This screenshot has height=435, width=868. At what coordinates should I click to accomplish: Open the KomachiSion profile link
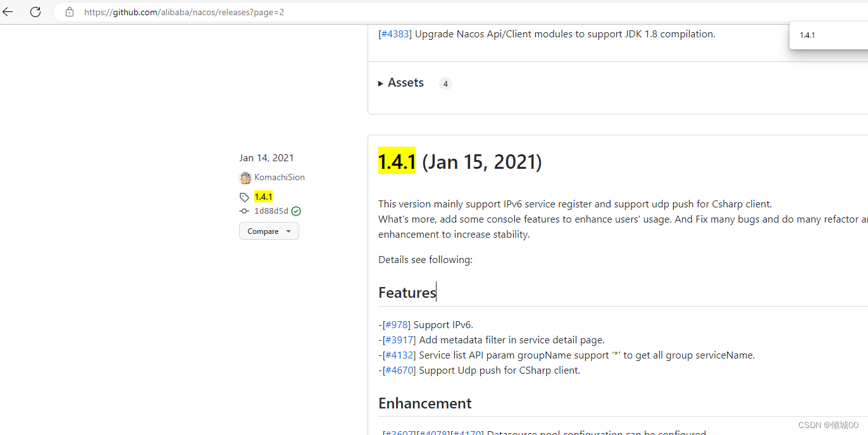click(x=280, y=178)
